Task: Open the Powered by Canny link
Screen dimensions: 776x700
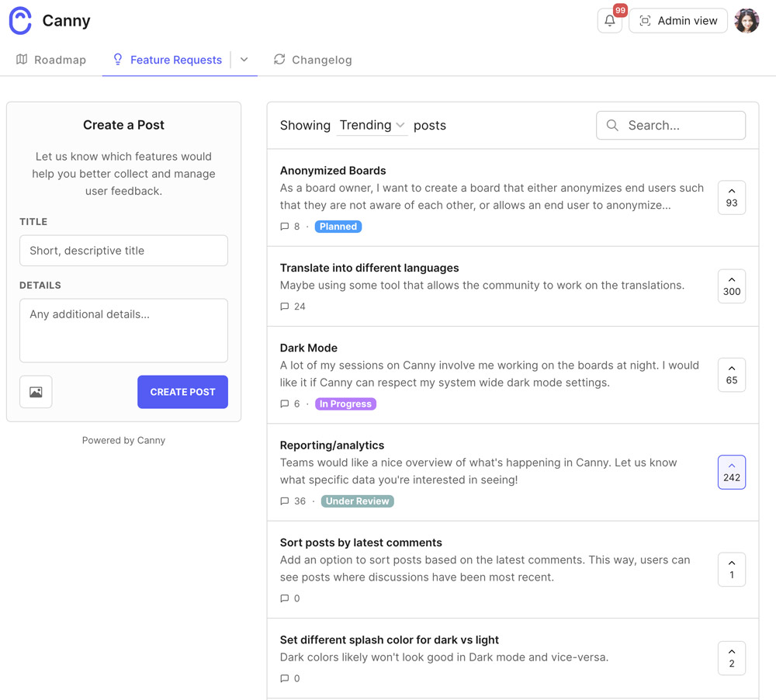Action: coord(123,440)
